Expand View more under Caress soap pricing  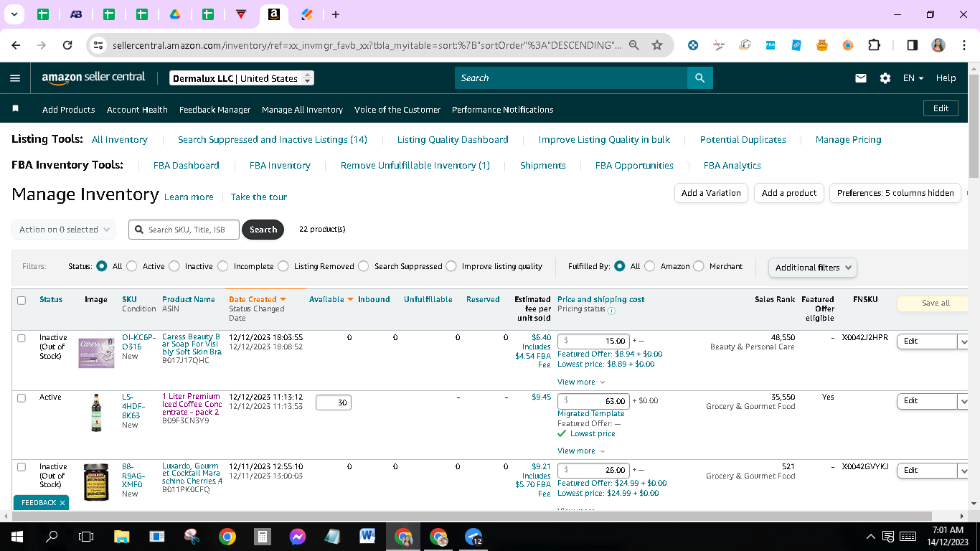click(x=581, y=382)
